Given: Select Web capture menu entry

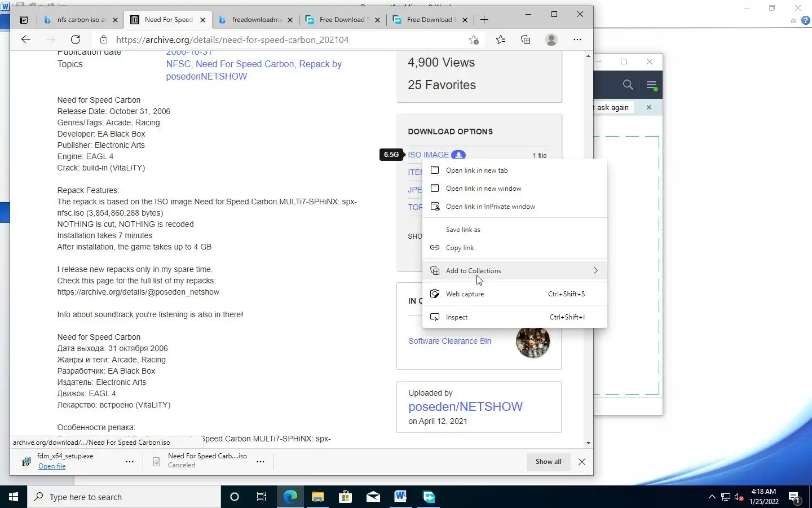Looking at the screenshot, I should pos(515,294).
